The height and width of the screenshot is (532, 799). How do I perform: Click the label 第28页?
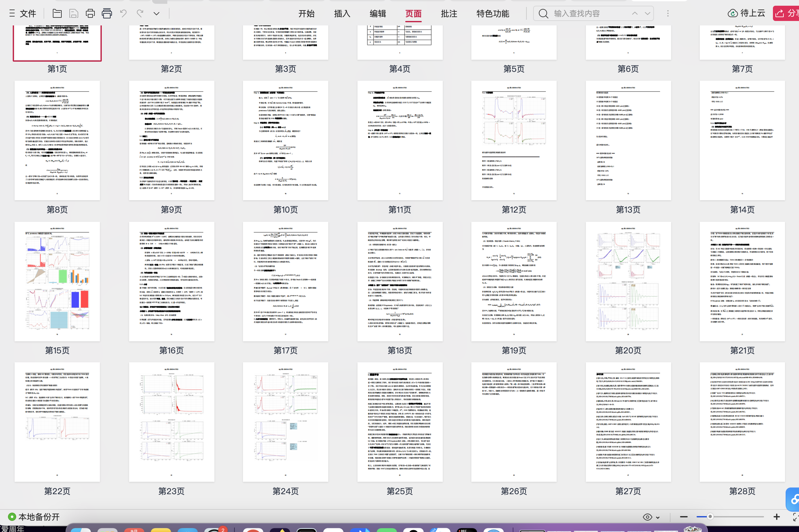point(742,491)
